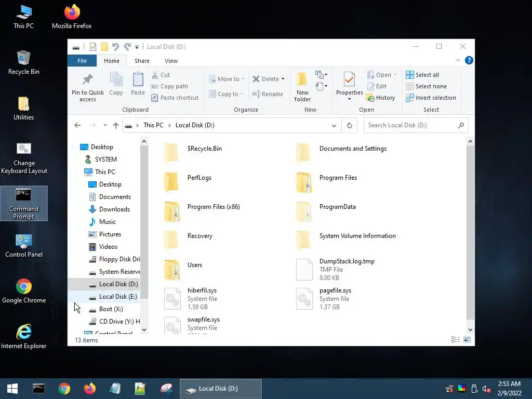Click Select none
The height and width of the screenshot is (399, 532).
pos(427,87)
